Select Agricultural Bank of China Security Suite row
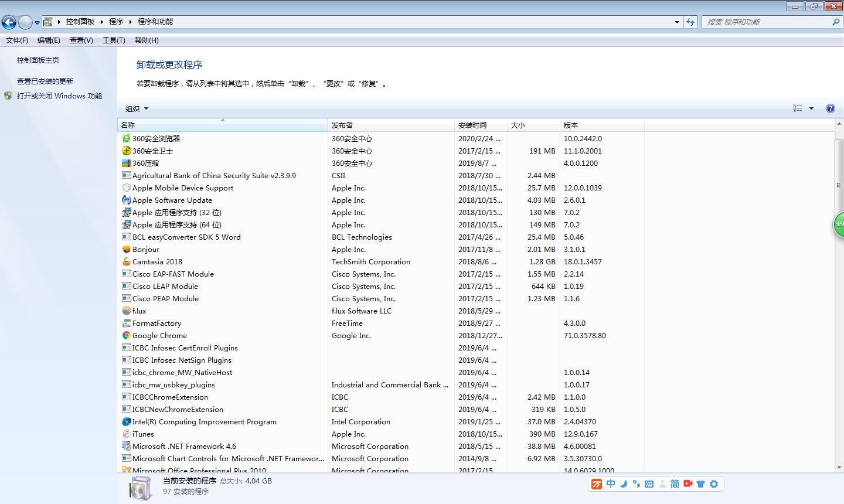 pyautogui.click(x=381, y=175)
